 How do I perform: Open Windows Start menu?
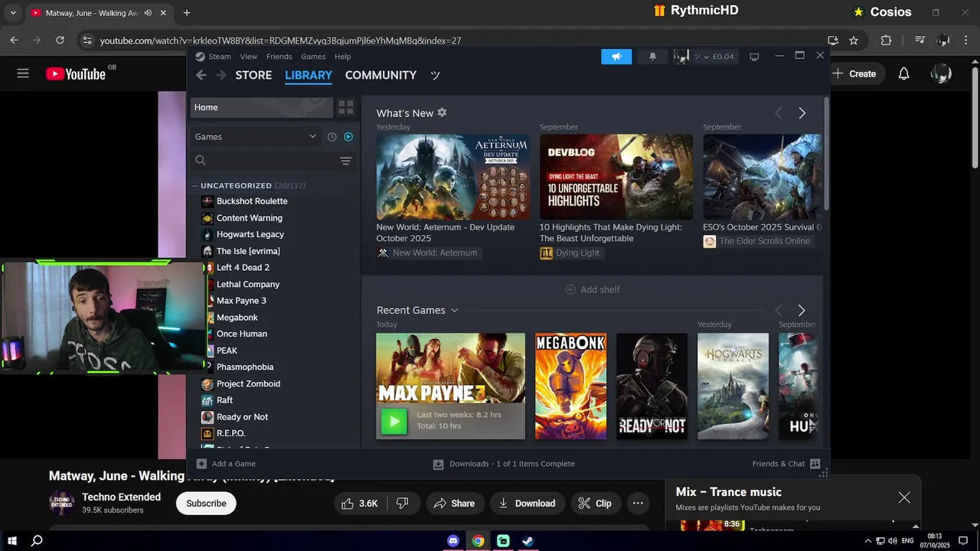pos(12,540)
